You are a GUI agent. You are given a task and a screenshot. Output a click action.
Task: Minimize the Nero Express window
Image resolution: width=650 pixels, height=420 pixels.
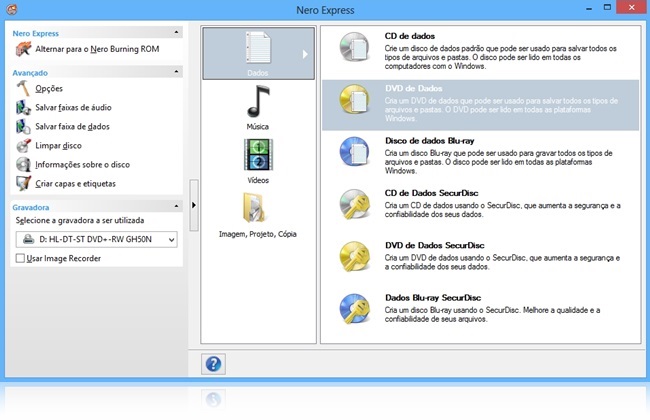click(x=589, y=8)
